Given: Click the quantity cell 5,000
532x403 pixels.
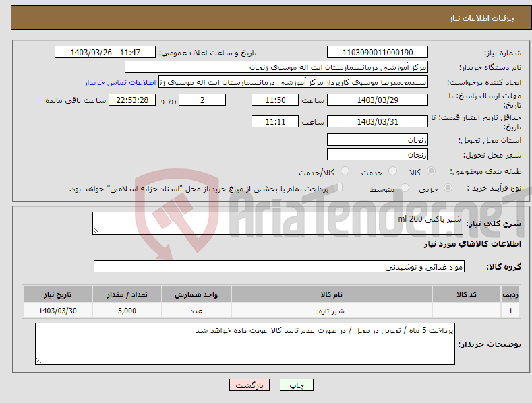Looking at the screenshot, I should pos(127,311).
